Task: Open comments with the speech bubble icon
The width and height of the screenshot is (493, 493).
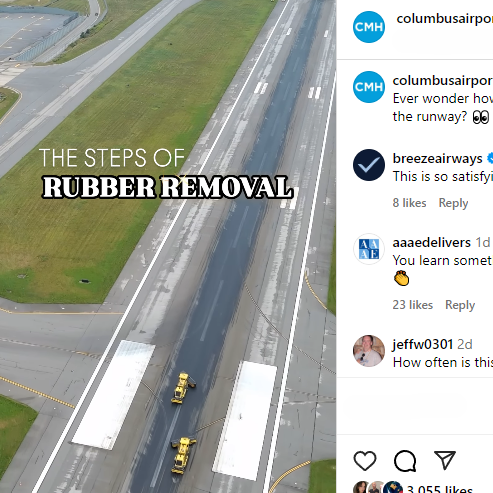Action: point(405,461)
